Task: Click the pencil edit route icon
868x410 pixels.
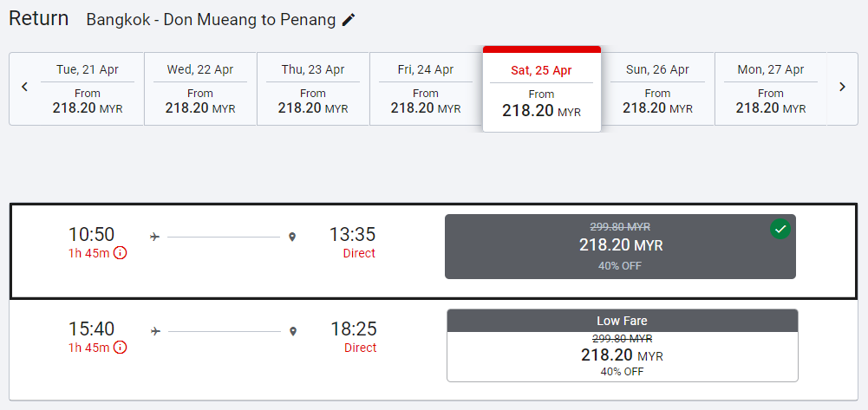Action: click(349, 20)
